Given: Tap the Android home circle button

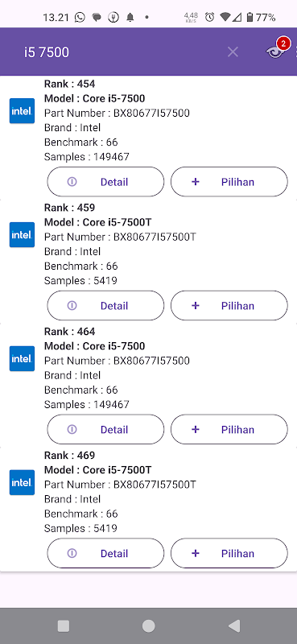Looking at the screenshot, I should pyautogui.click(x=148, y=626).
